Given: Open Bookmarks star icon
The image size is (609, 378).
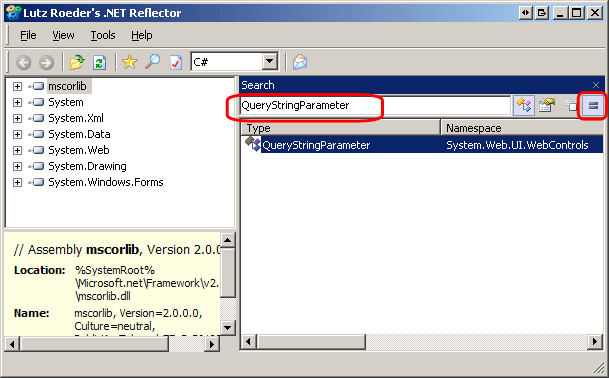Looking at the screenshot, I should coord(129,62).
